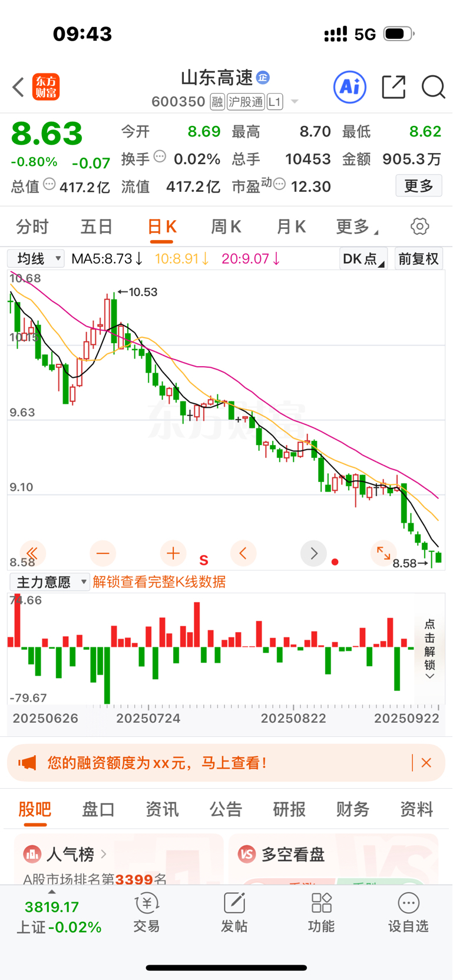Tap the L1 level tag

(275, 102)
